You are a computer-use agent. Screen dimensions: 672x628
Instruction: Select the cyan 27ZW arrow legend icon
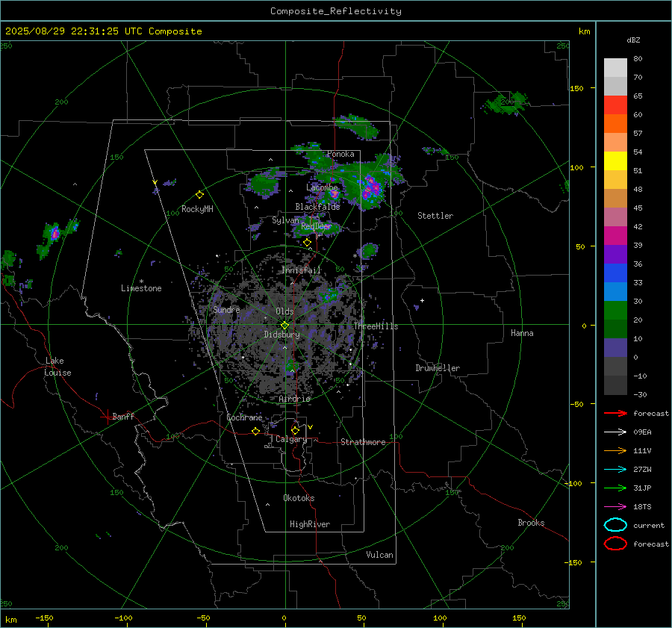point(615,470)
